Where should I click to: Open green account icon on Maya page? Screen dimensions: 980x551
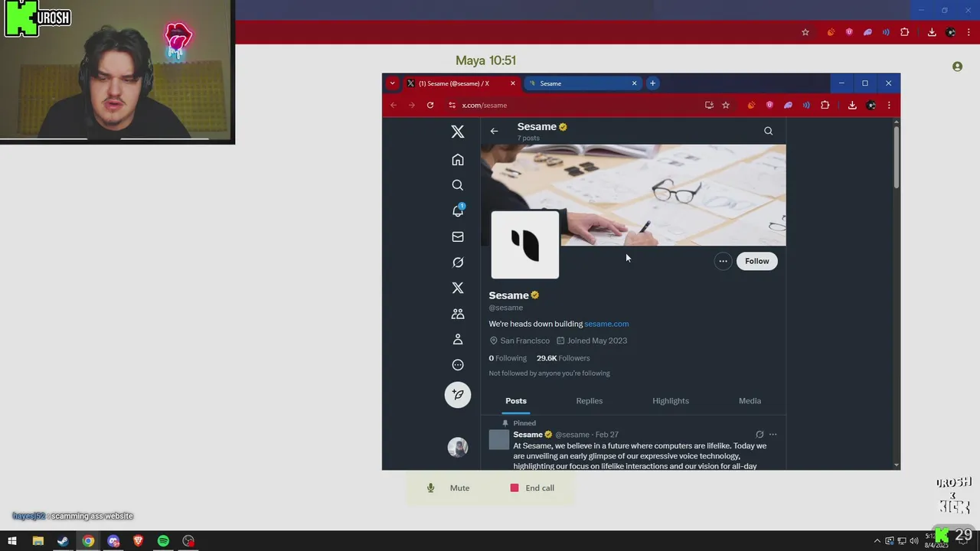point(957,67)
